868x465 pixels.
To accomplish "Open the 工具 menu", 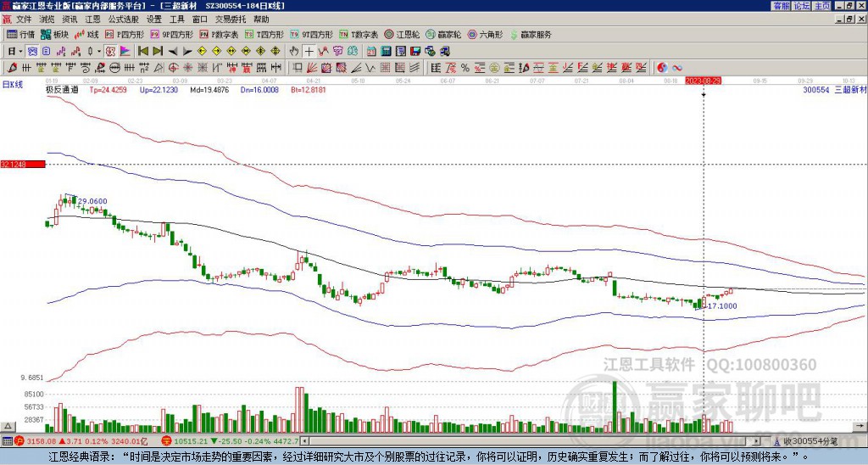I will pos(177,20).
